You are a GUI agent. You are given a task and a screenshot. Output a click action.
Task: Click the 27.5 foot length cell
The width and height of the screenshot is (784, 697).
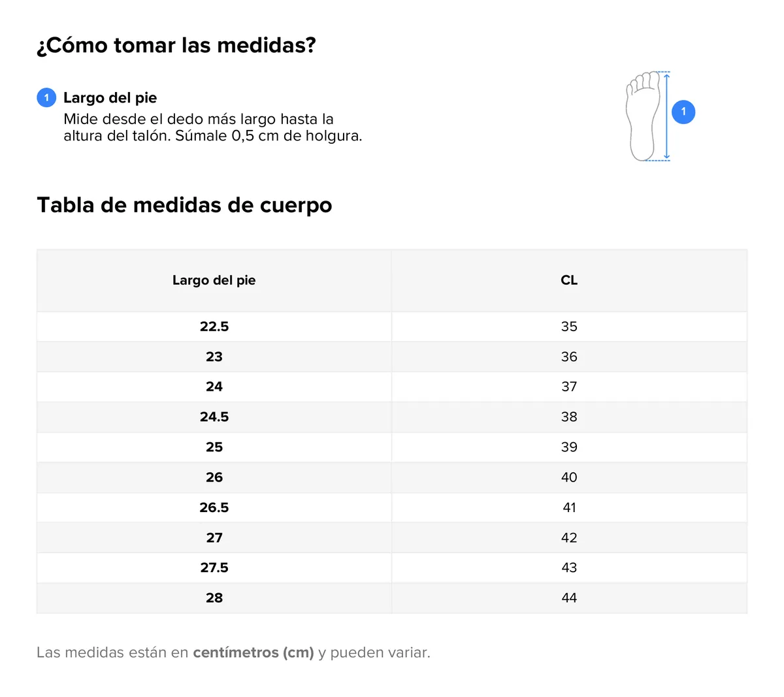[x=214, y=568]
